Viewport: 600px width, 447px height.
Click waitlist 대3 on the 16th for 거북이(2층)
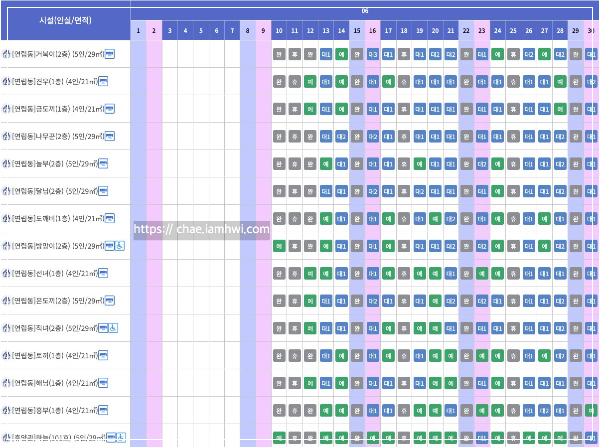[x=373, y=54]
